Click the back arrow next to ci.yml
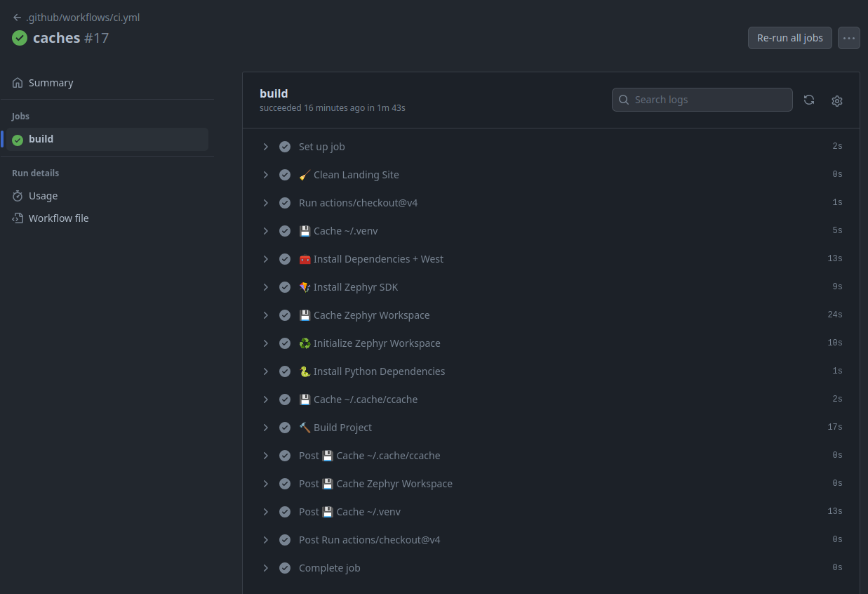This screenshot has height=594, width=868. (x=17, y=18)
